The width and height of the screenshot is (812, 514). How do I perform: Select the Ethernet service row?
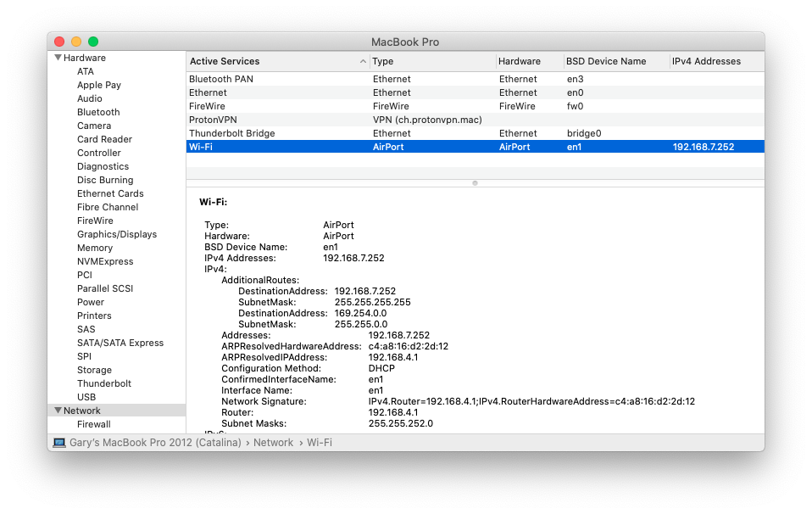475,92
